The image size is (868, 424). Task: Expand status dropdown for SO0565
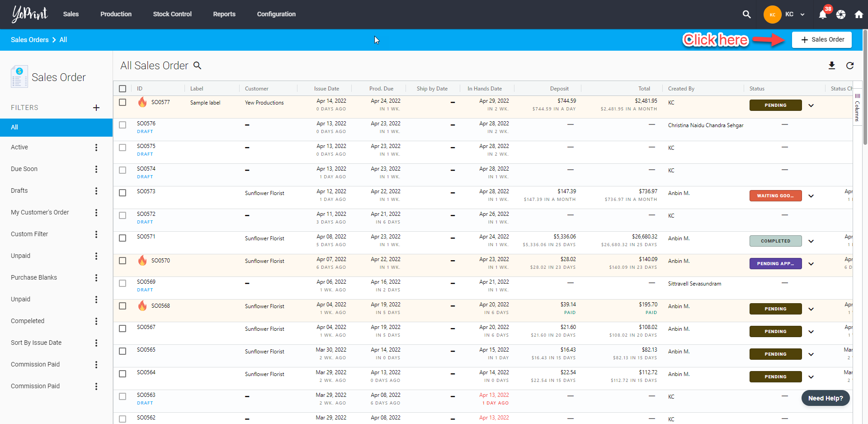pyautogui.click(x=811, y=354)
